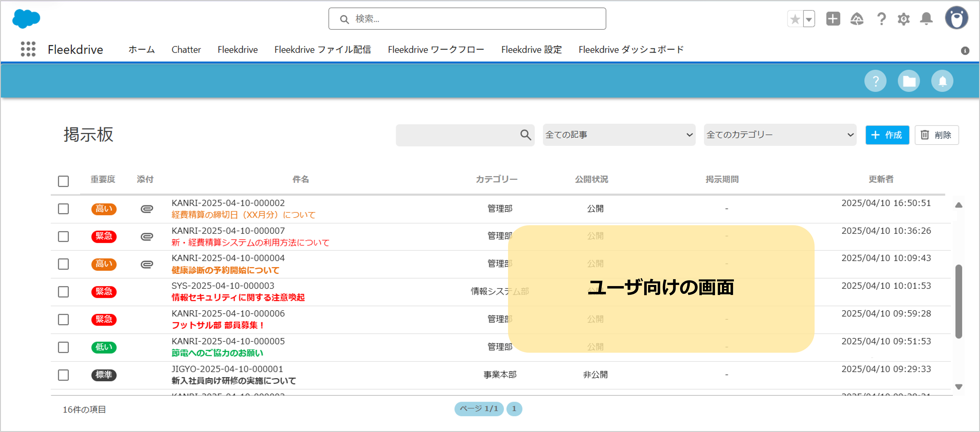This screenshot has height=432, width=980.
Task: Sort by the 件名 column header
Action: 301,179
